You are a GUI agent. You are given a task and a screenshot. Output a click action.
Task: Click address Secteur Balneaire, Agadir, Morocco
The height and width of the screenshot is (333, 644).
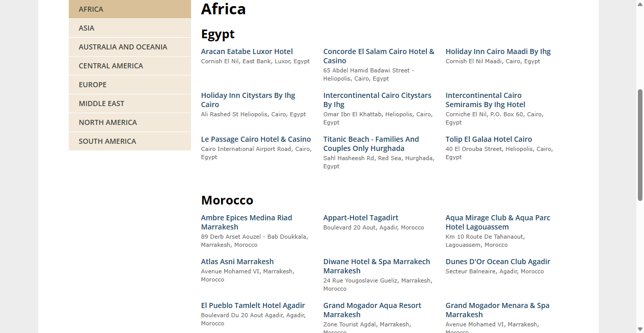(x=495, y=271)
